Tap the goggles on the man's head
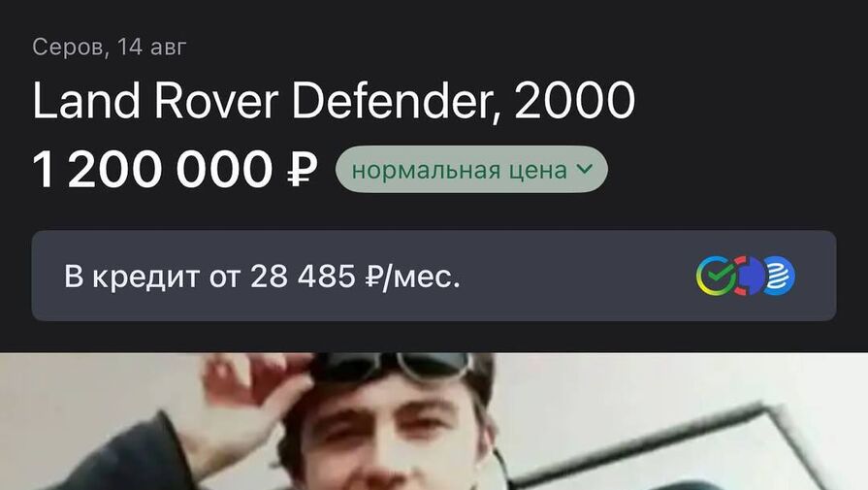 (x=398, y=366)
